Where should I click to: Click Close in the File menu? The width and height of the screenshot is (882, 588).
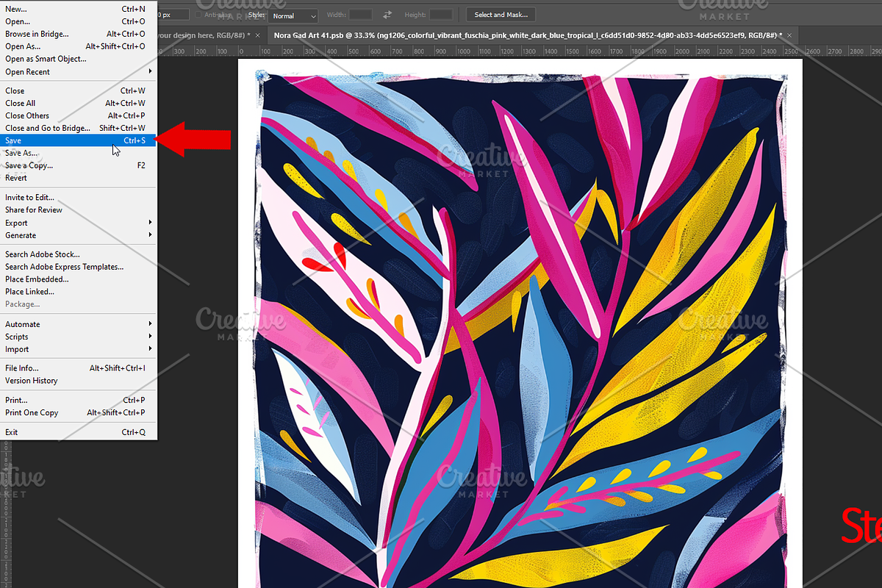[x=78, y=90]
